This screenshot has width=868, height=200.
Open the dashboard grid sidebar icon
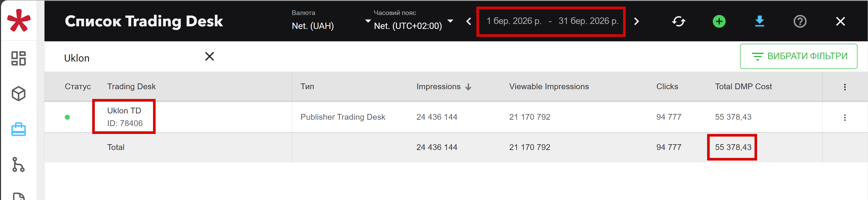18,58
